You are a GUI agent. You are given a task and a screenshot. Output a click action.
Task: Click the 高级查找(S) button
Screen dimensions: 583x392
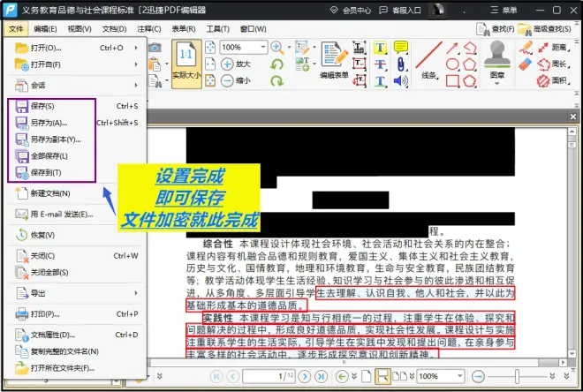click(549, 29)
